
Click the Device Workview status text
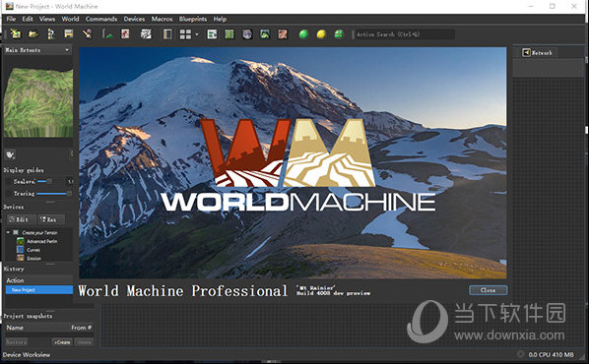tap(27, 354)
